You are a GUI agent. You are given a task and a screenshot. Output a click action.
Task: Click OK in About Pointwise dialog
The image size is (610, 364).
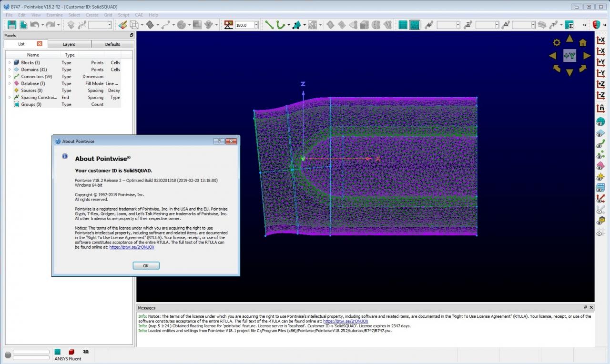[x=146, y=266]
